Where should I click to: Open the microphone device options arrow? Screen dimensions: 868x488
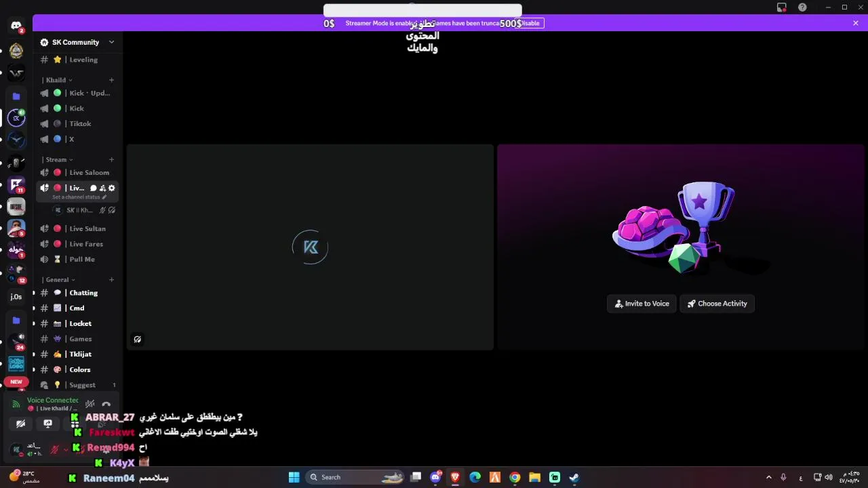(x=66, y=449)
